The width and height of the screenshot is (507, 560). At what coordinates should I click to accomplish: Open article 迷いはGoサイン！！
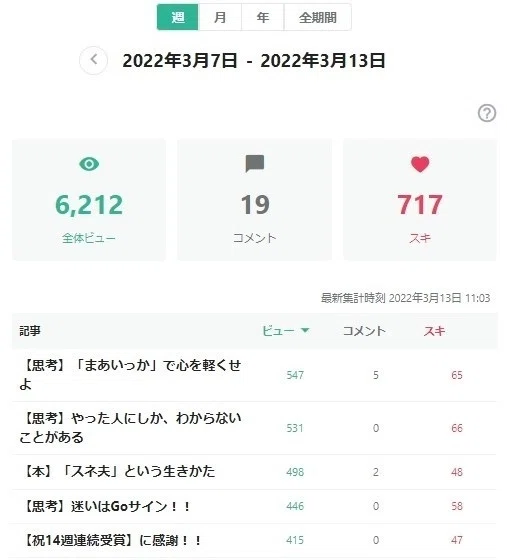click(x=106, y=506)
